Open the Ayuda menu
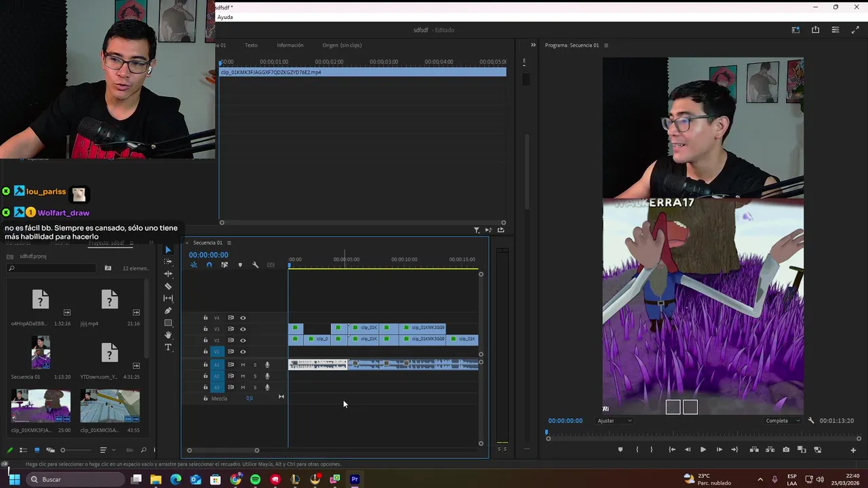This screenshot has height=488, width=868. [x=225, y=17]
